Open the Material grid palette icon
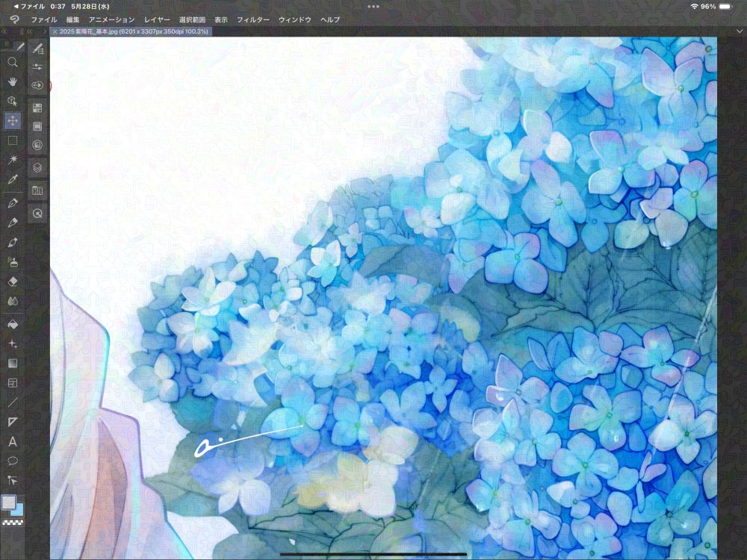Screen dimensions: 747x560 37,190
